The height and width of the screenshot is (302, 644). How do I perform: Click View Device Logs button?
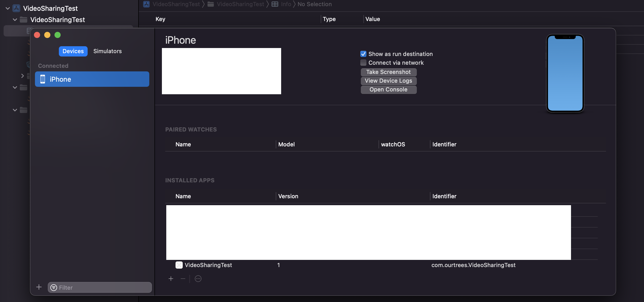point(388,81)
